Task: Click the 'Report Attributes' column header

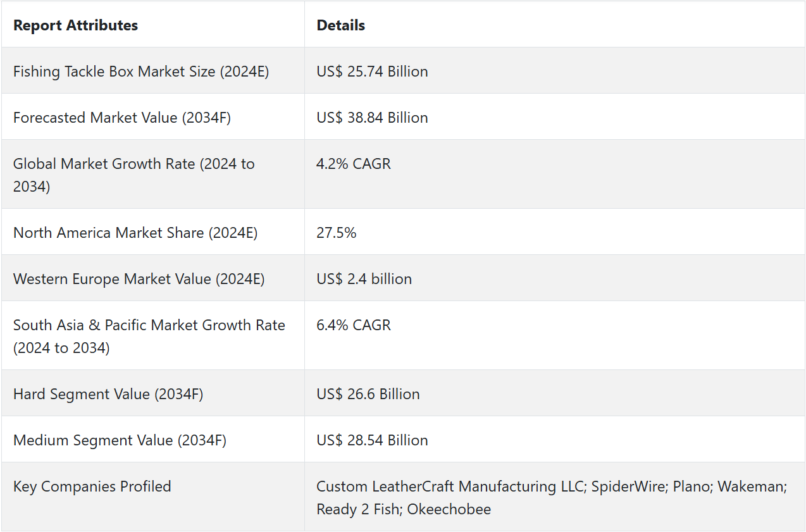Action: click(x=75, y=25)
